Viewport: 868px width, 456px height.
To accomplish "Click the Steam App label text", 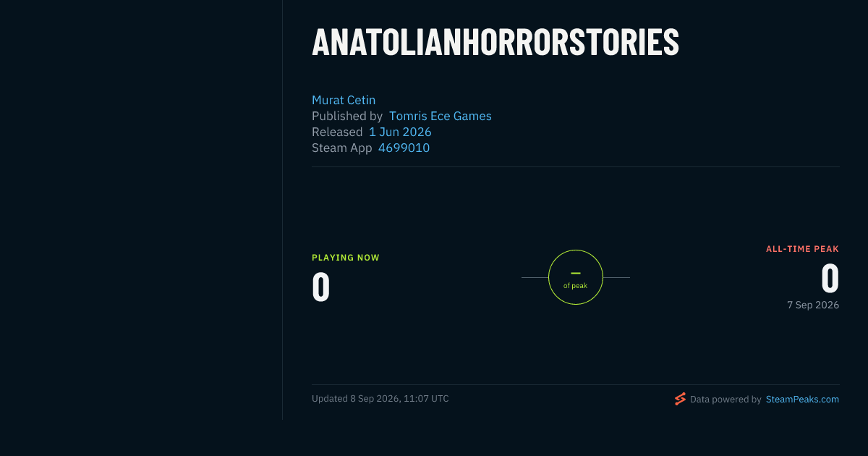I will click(x=342, y=148).
